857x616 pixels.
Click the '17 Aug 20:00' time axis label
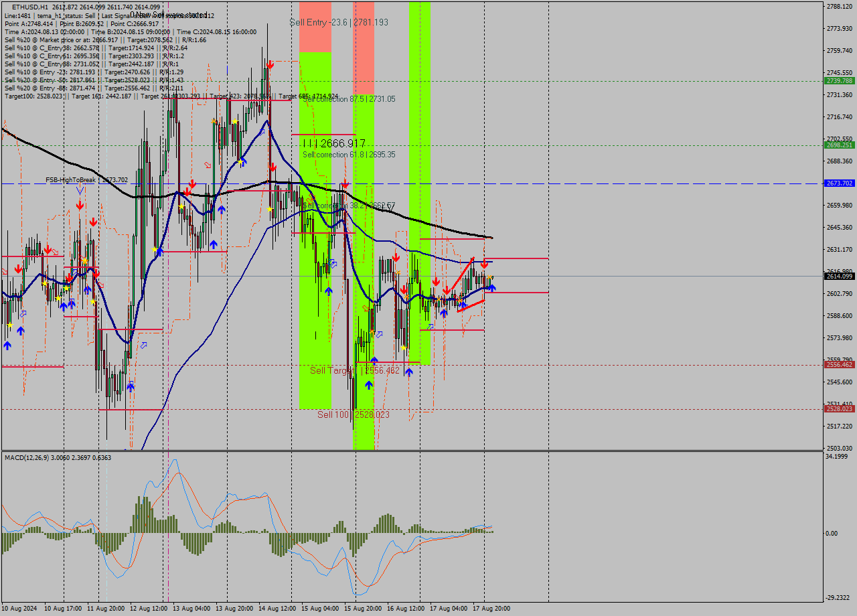pos(491,609)
